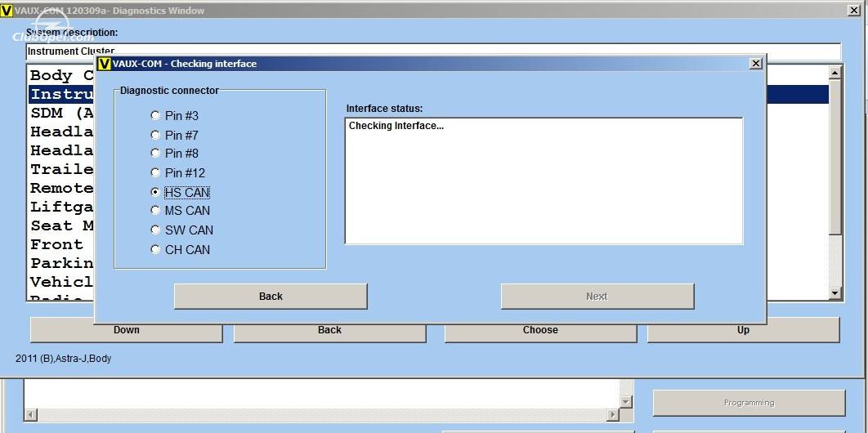Select the Front list row
Screen dimensions: 868x433
[61, 244]
